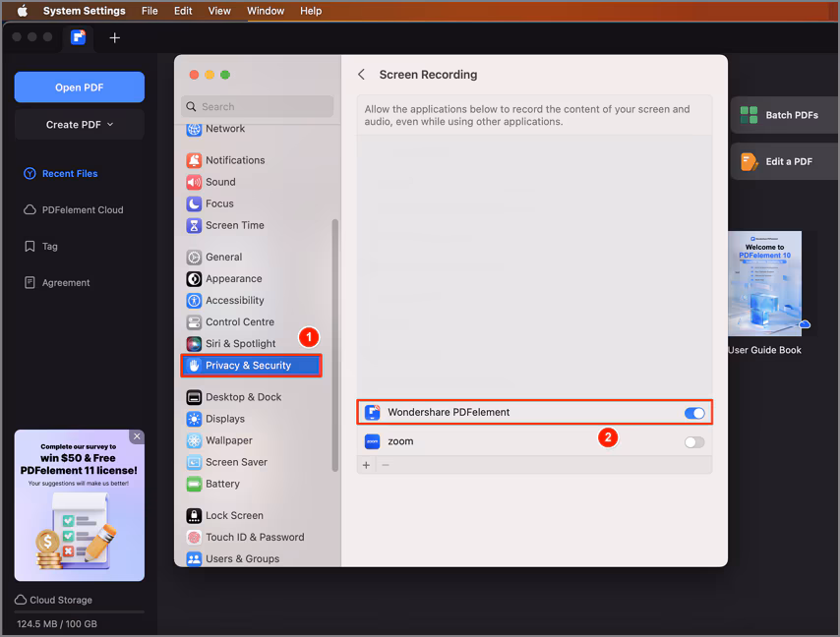The image size is (840, 637).
Task: Open the File menu
Action: (x=150, y=11)
